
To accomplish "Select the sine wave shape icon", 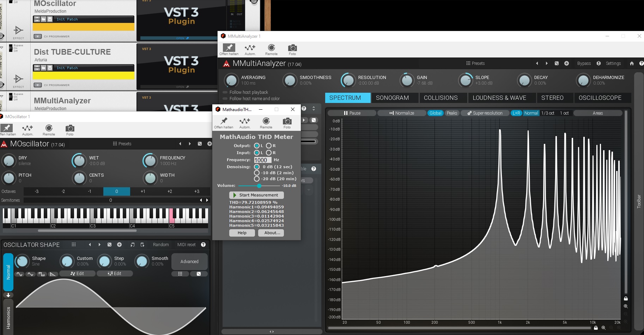I will point(19,274).
